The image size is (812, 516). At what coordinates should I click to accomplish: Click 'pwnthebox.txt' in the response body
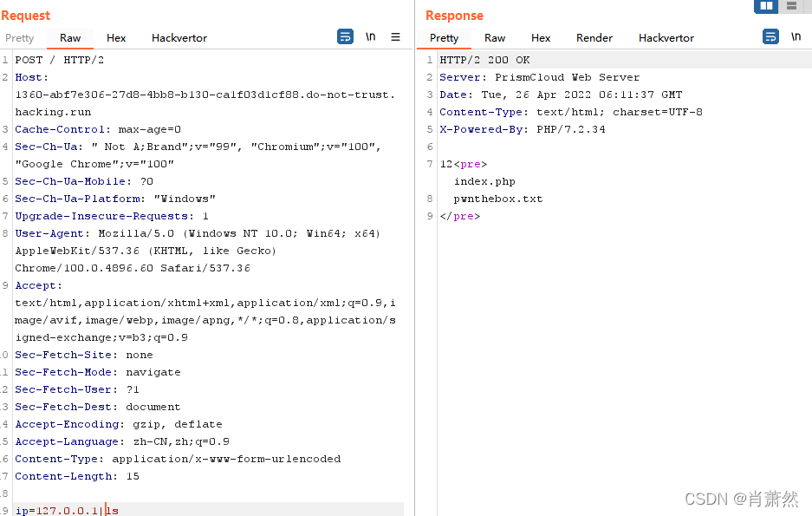point(498,199)
